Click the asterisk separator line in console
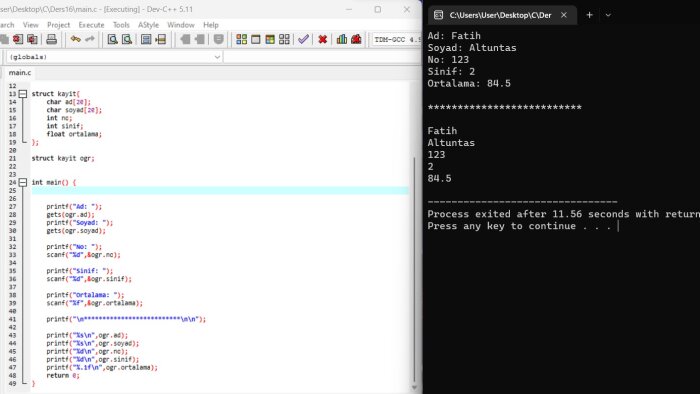 point(504,107)
